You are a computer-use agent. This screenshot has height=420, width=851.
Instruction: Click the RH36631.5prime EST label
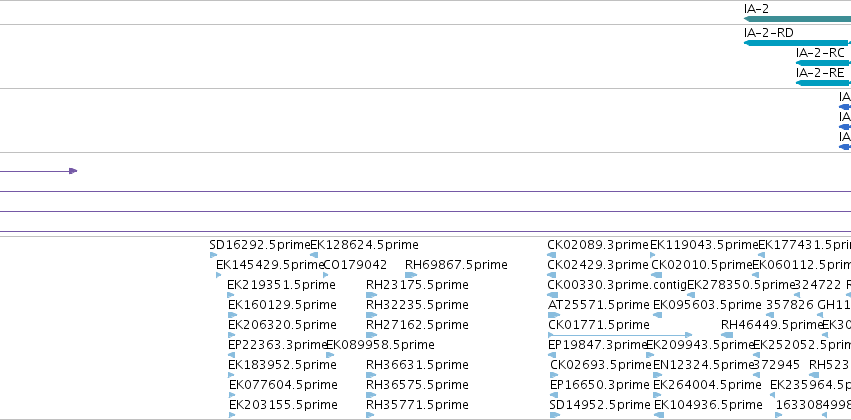coord(417,365)
